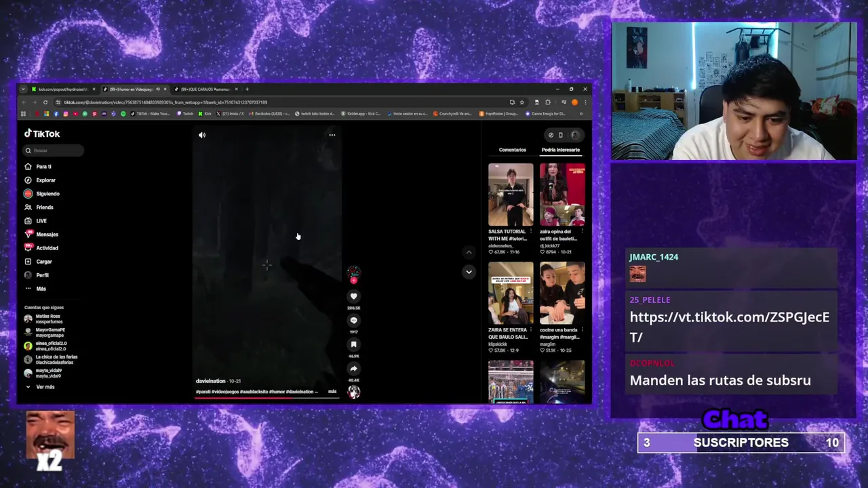
Task: Open the Chrome tab search dropdown
Action: pos(23,89)
